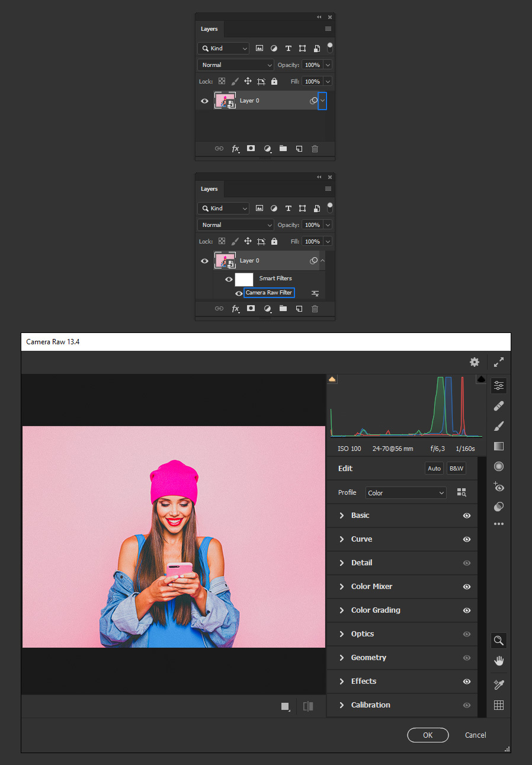The height and width of the screenshot is (765, 532).
Task: Add layer mask in upper Layers panel
Action: coord(251,149)
